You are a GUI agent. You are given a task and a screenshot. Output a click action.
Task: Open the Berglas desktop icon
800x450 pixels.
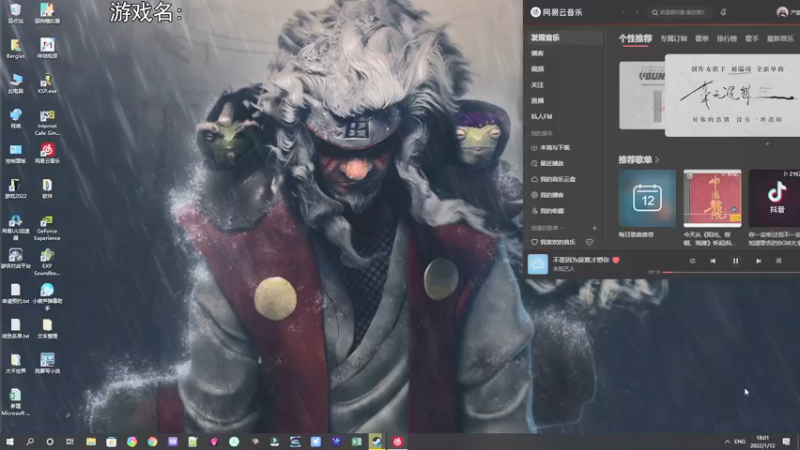pos(15,48)
